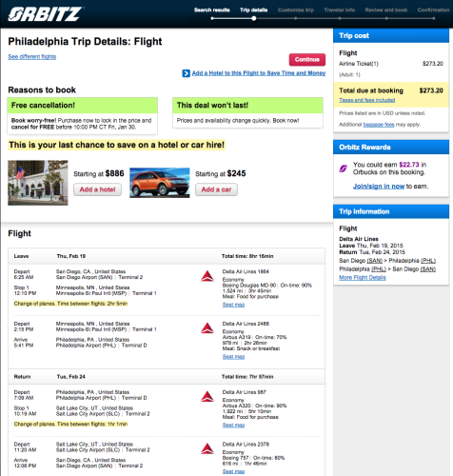
Task: Click the hotel building thumbnail
Action: (x=38, y=183)
